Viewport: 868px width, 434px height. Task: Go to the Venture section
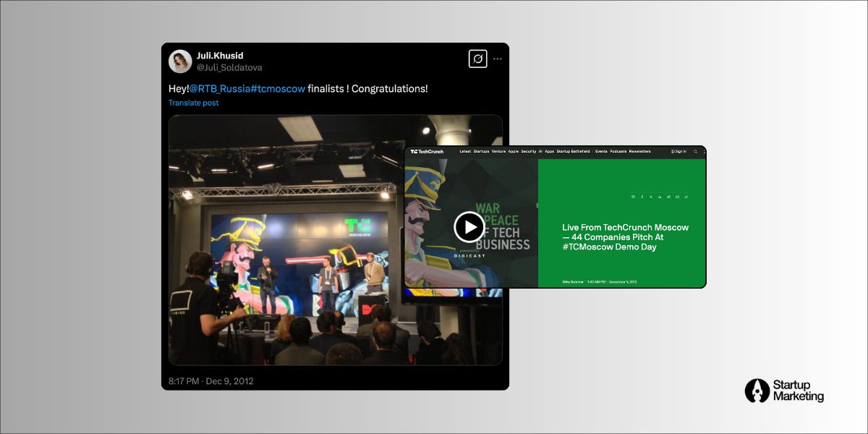(498, 151)
